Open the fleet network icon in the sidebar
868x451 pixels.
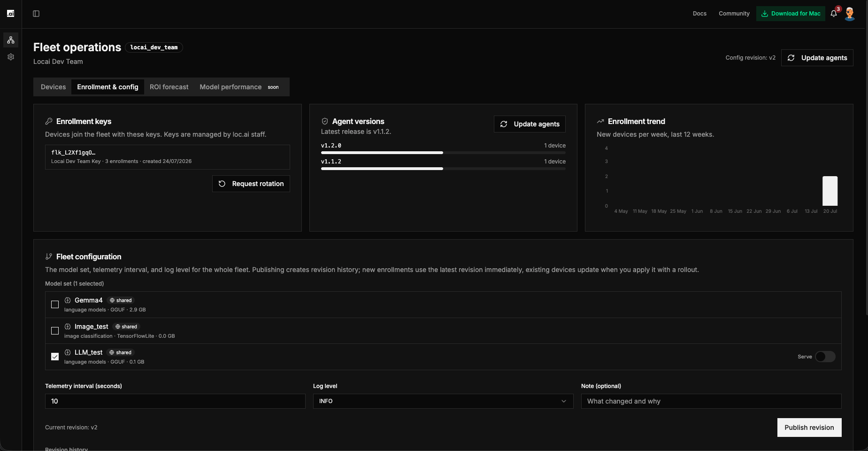11,40
